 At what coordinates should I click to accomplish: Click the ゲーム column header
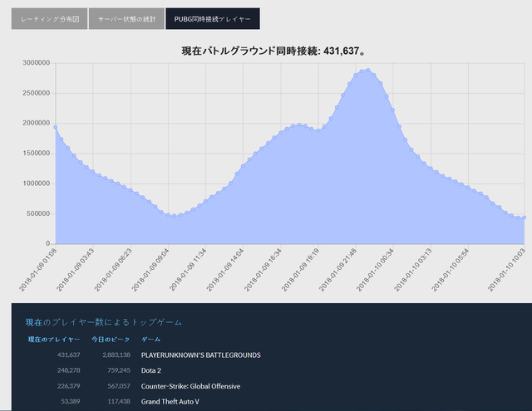150,339
